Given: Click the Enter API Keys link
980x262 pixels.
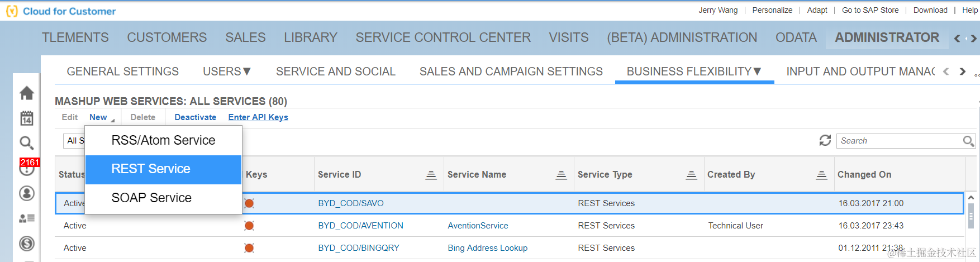Looking at the screenshot, I should (258, 117).
